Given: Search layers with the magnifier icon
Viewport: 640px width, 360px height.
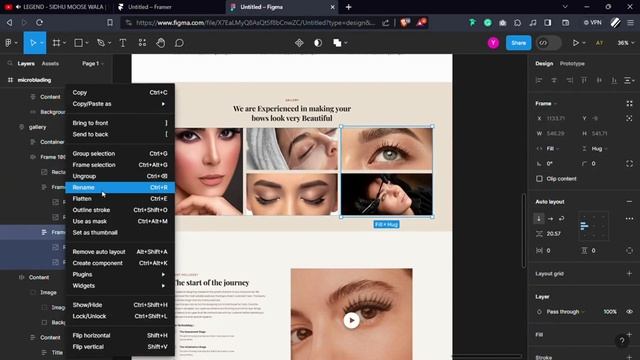Looking at the screenshot, I should 10,63.
